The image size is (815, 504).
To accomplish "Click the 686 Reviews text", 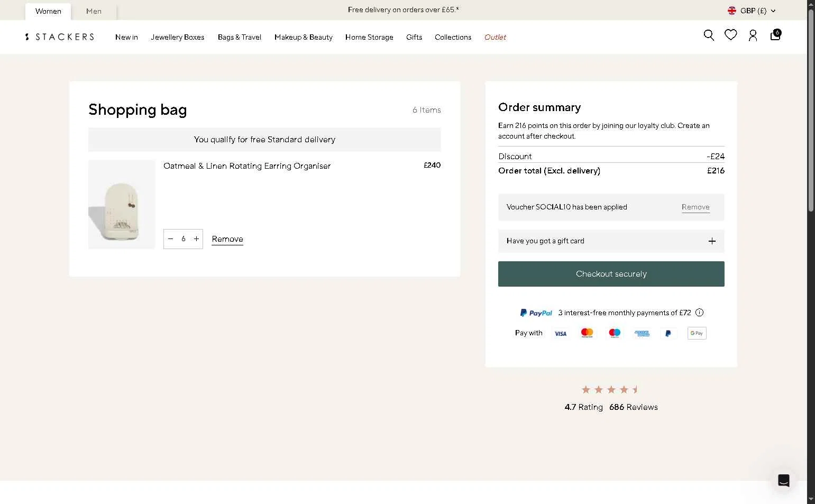I will [x=634, y=407].
